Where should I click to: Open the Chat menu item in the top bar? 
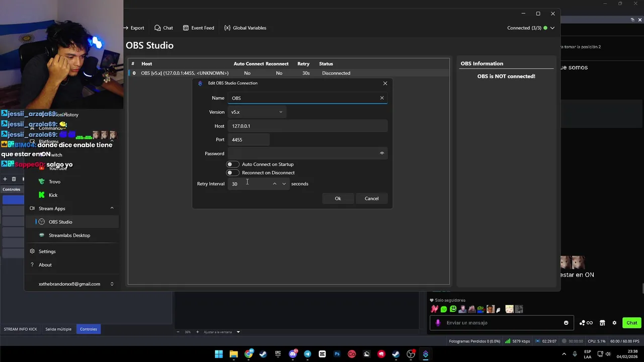164,28
